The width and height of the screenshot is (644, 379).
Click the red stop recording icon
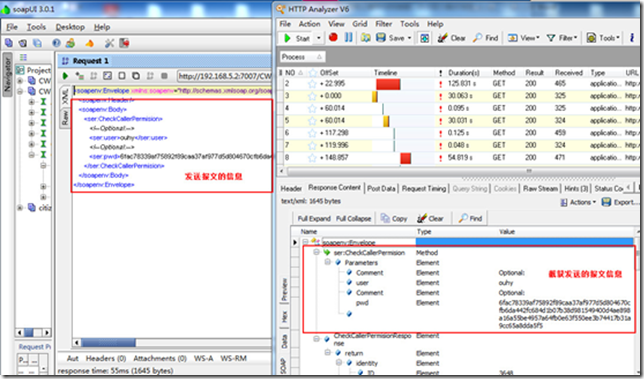333,37
